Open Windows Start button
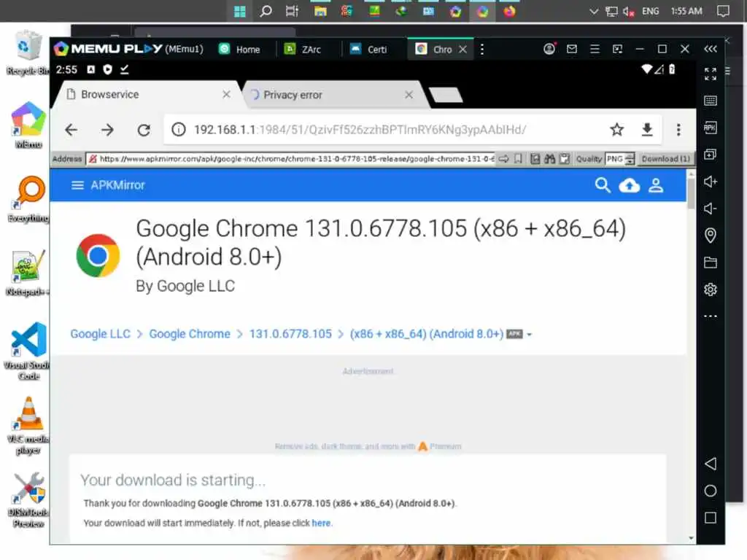 (x=239, y=11)
